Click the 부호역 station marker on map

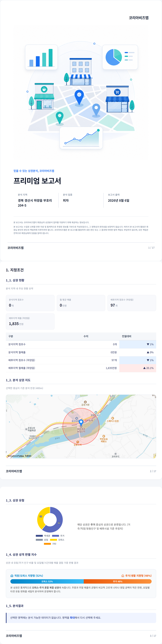[x=86, y=421]
